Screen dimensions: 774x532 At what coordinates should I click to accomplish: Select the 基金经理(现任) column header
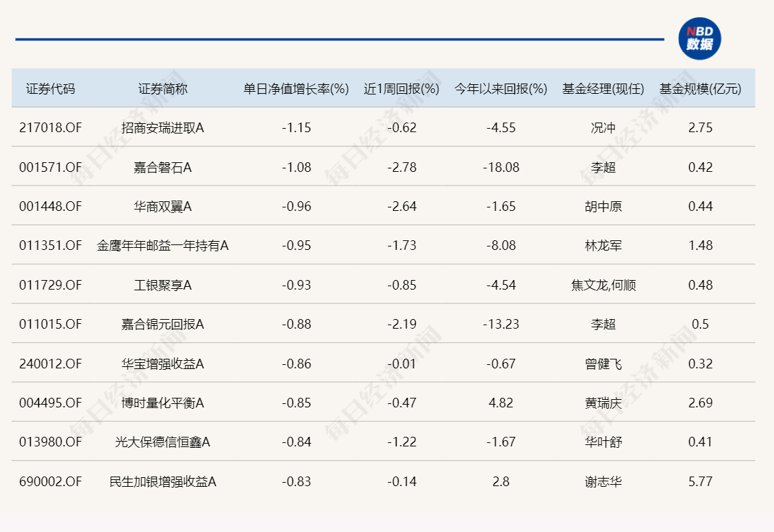[603, 89]
